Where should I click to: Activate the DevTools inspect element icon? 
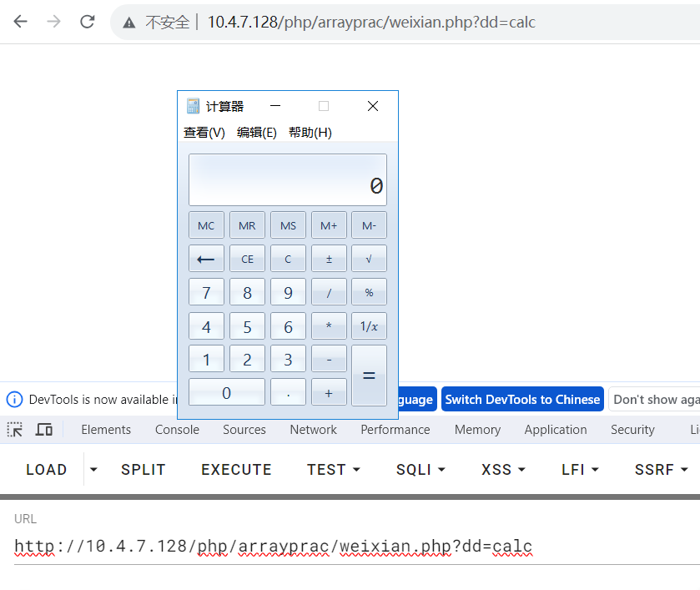[15, 430]
